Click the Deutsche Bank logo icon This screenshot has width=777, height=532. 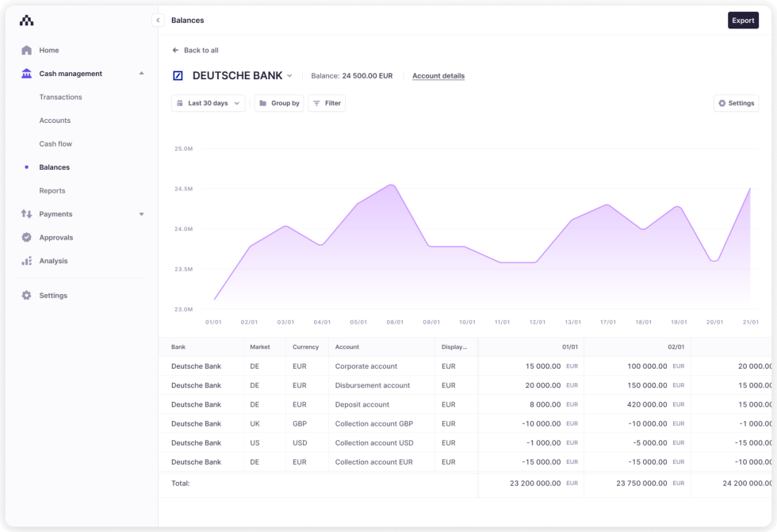point(178,76)
